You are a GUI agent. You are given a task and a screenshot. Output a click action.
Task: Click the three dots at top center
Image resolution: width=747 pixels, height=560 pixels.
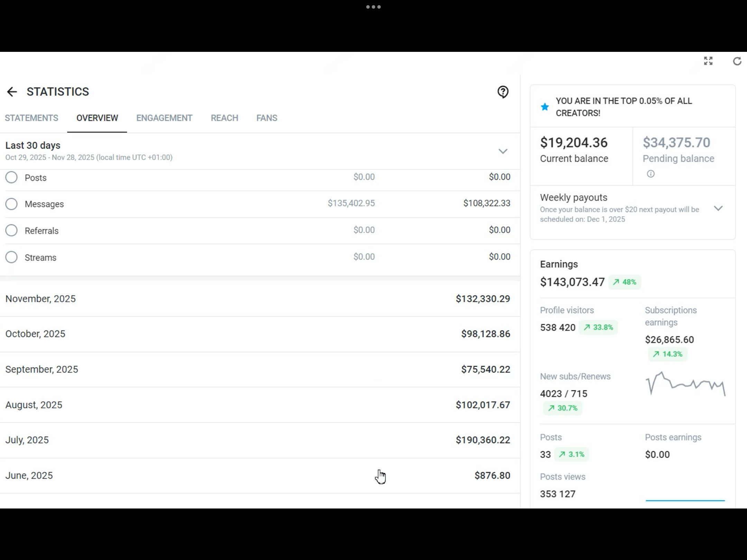point(373,7)
